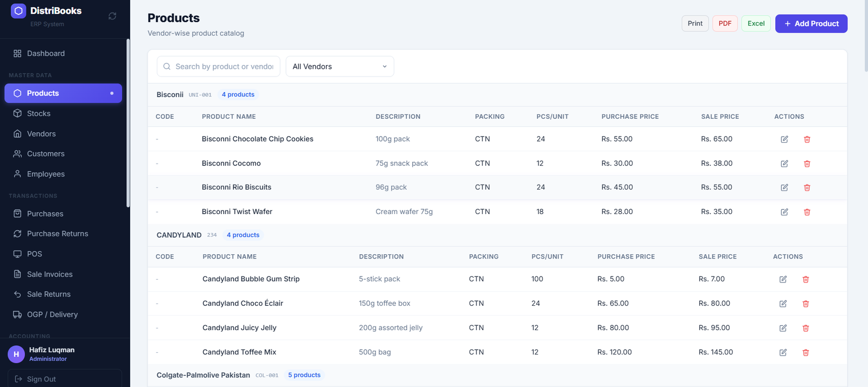The width and height of the screenshot is (868, 387).
Task: Click the DistriBooks logo icon
Action: (x=18, y=11)
